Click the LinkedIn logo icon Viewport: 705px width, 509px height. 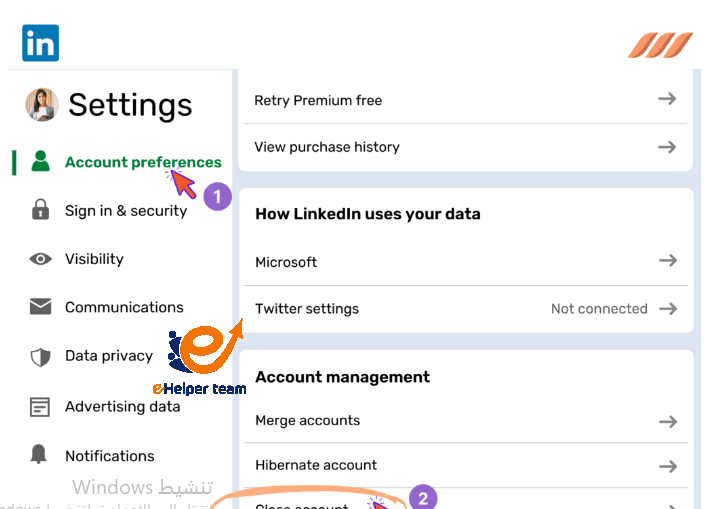40,43
